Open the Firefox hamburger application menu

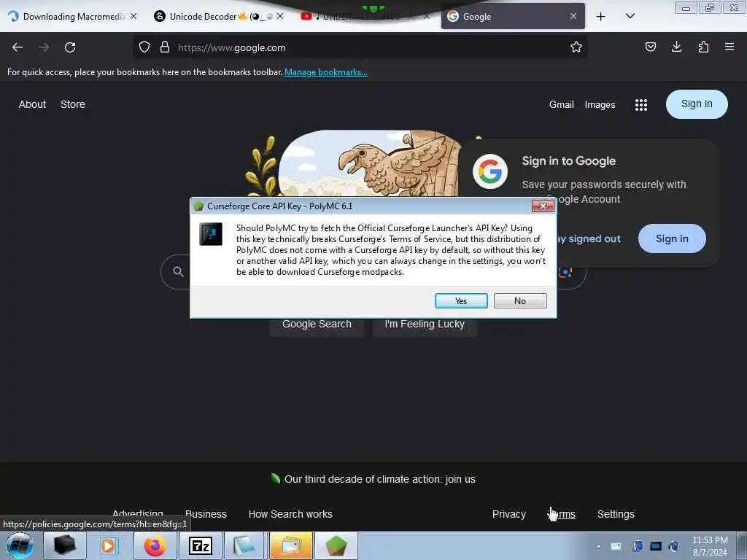(729, 47)
